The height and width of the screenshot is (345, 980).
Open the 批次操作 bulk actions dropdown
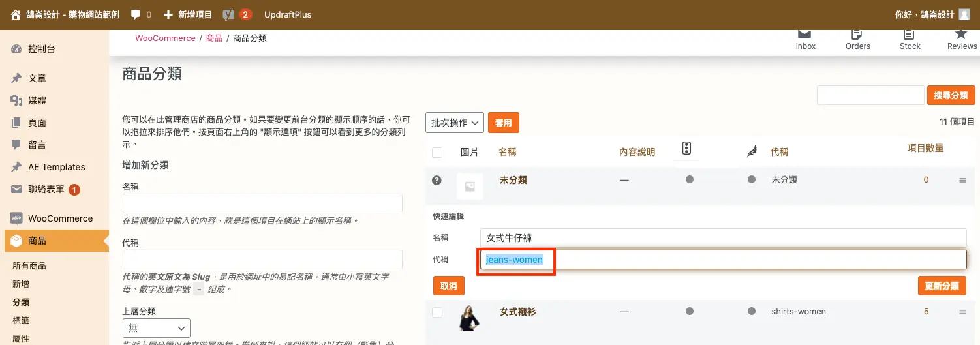[454, 122]
